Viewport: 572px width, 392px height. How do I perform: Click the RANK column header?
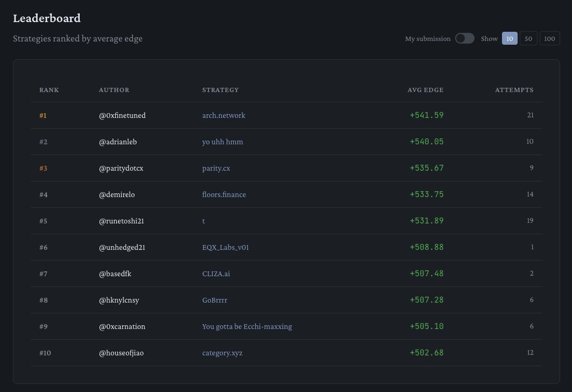(49, 90)
